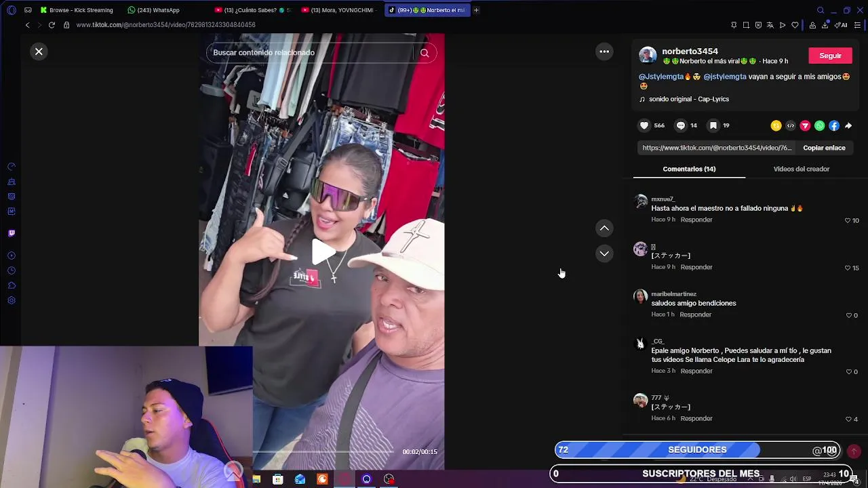
Task: Go to next video with down chevron
Action: click(604, 253)
